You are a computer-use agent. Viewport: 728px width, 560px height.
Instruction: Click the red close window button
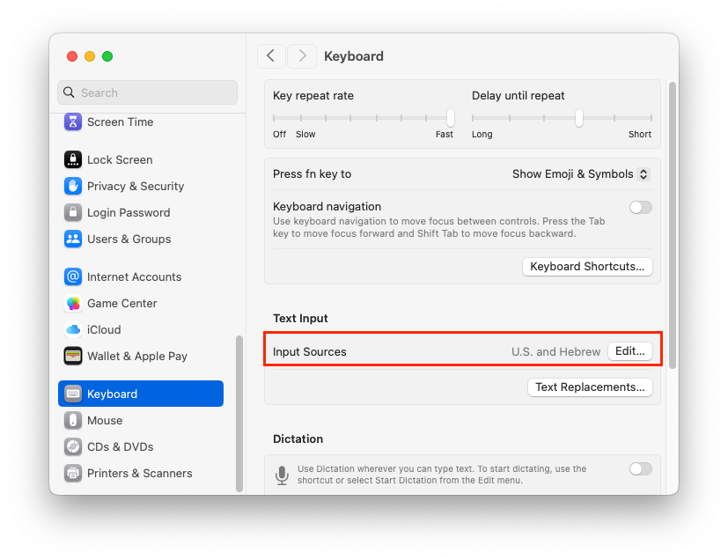[x=72, y=56]
